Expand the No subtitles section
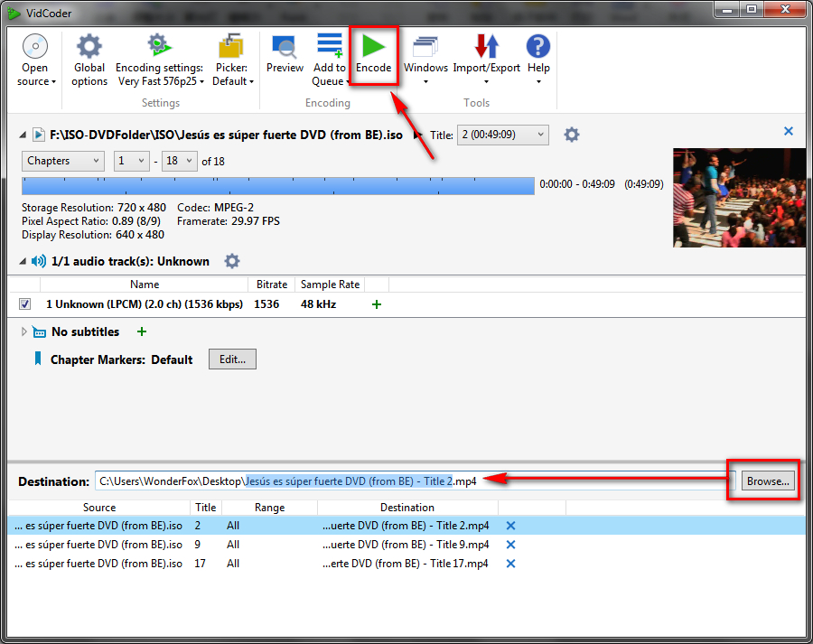Image resolution: width=813 pixels, height=644 pixels. click(23, 331)
